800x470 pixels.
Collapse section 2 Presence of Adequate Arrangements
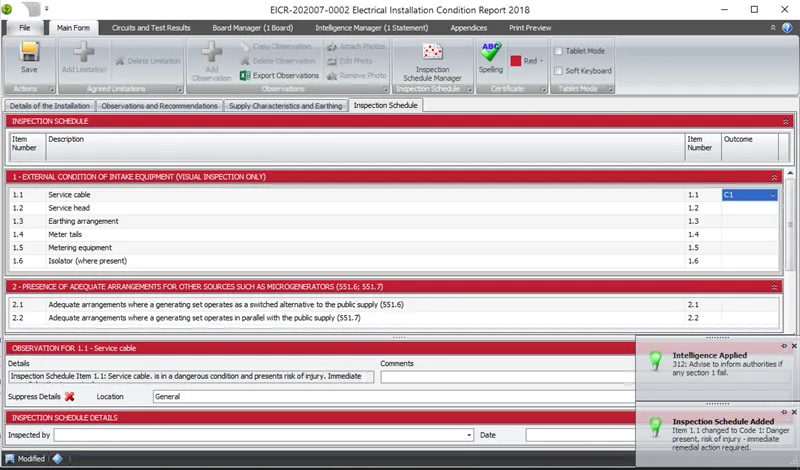coord(774,287)
